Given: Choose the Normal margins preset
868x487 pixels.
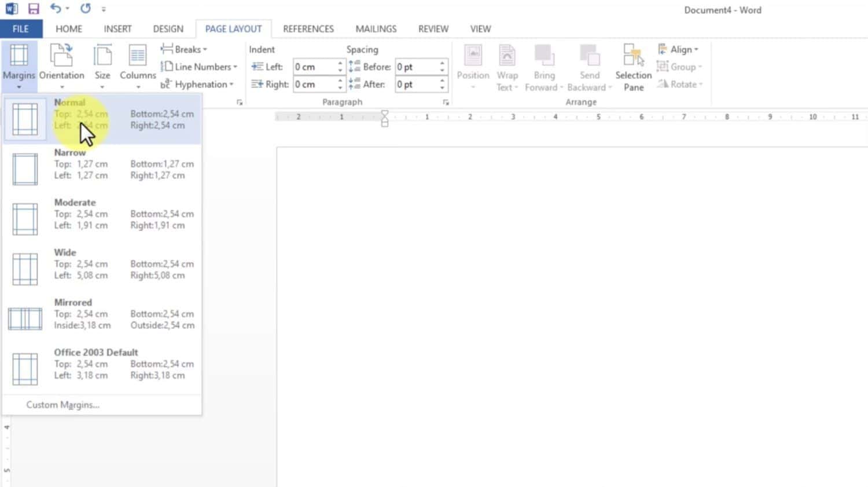Looking at the screenshot, I should point(102,119).
